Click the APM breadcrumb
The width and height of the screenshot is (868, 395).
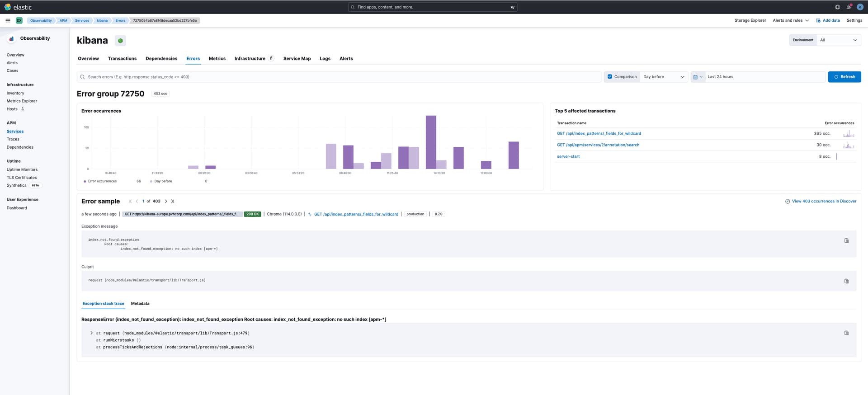pos(63,20)
